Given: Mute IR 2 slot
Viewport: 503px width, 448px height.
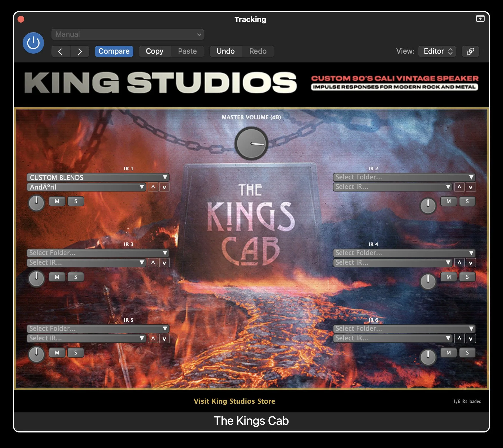Looking at the screenshot, I should (449, 201).
